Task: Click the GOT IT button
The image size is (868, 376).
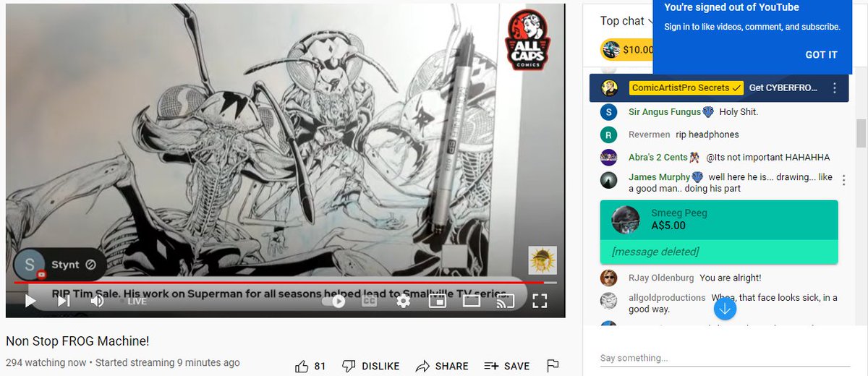Action: (821, 54)
